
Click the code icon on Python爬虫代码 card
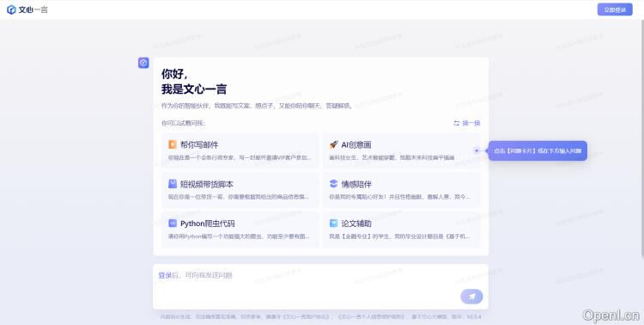(173, 223)
